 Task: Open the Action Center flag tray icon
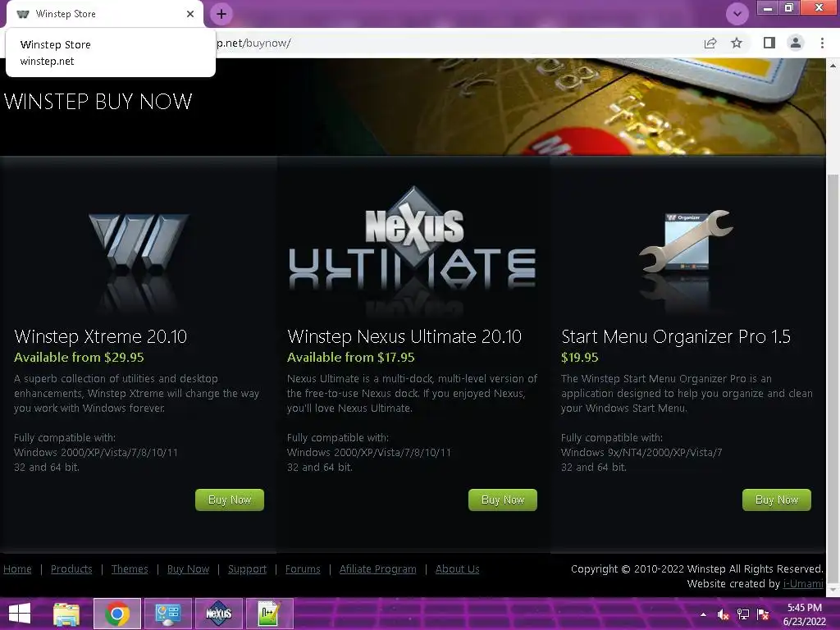tap(763, 614)
